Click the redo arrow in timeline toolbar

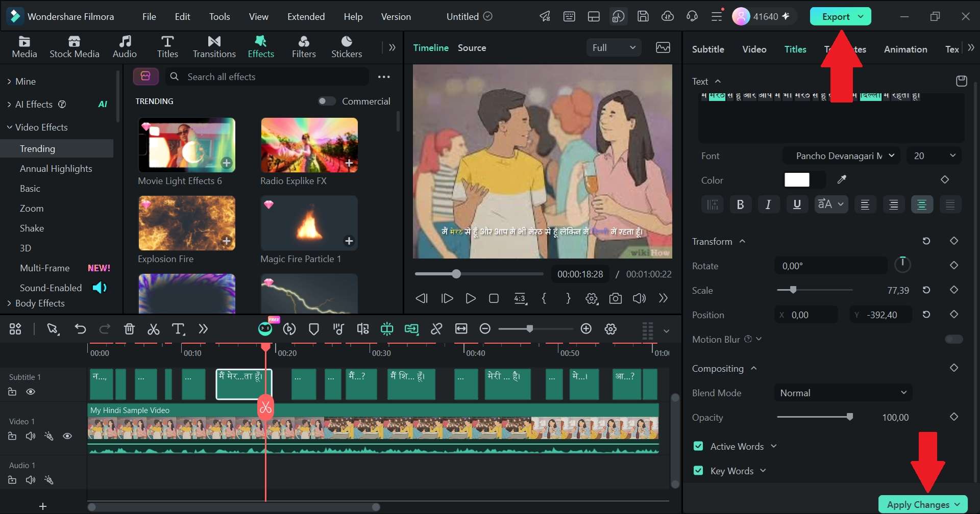click(105, 329)
